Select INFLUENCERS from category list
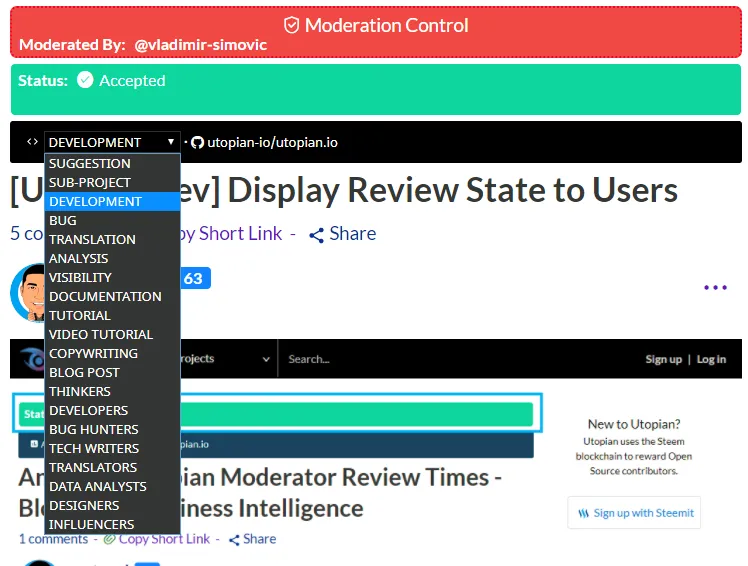Screen dimensions: 748x566 coord(112,524)
